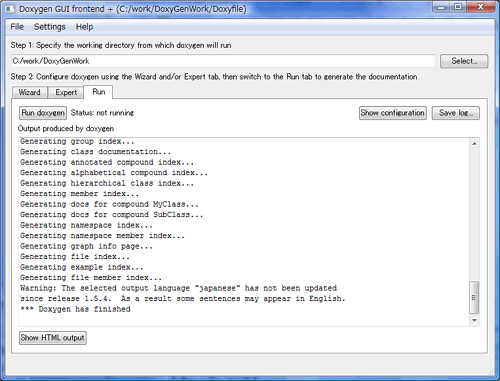
Task: Click the 'Warning: The selected output language' line
Action: 178,288
